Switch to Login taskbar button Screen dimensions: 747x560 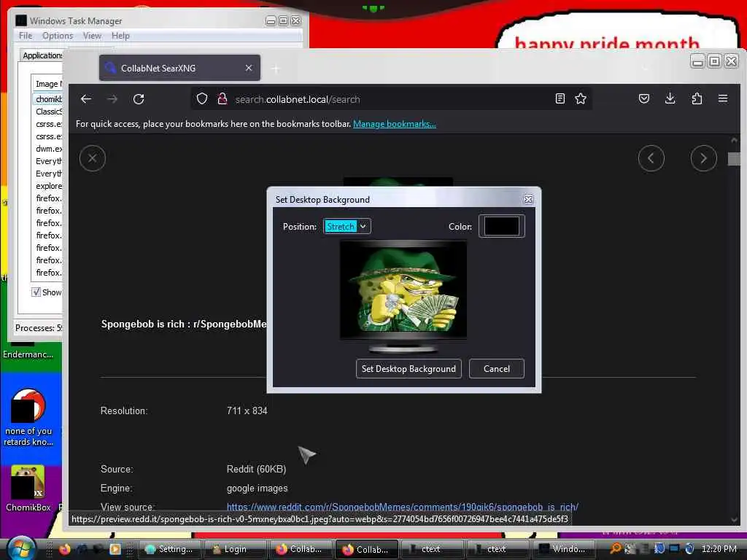(235, 549)
